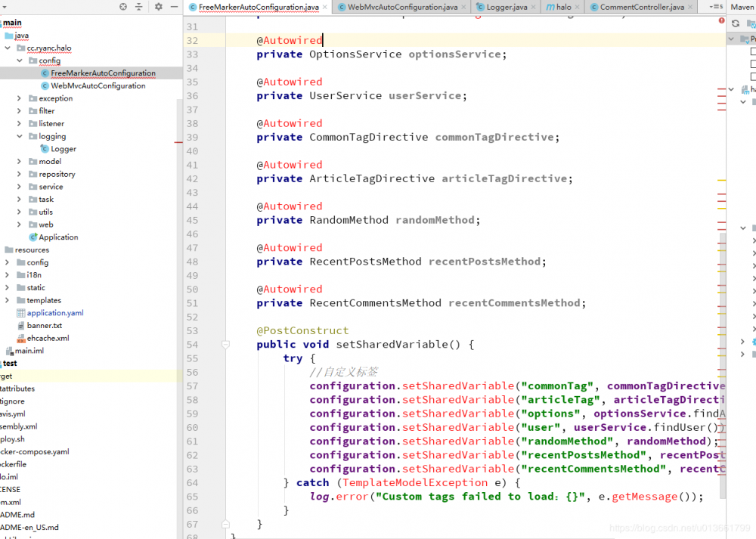
Task: Expand the listener package
Action: click(20, 123)
